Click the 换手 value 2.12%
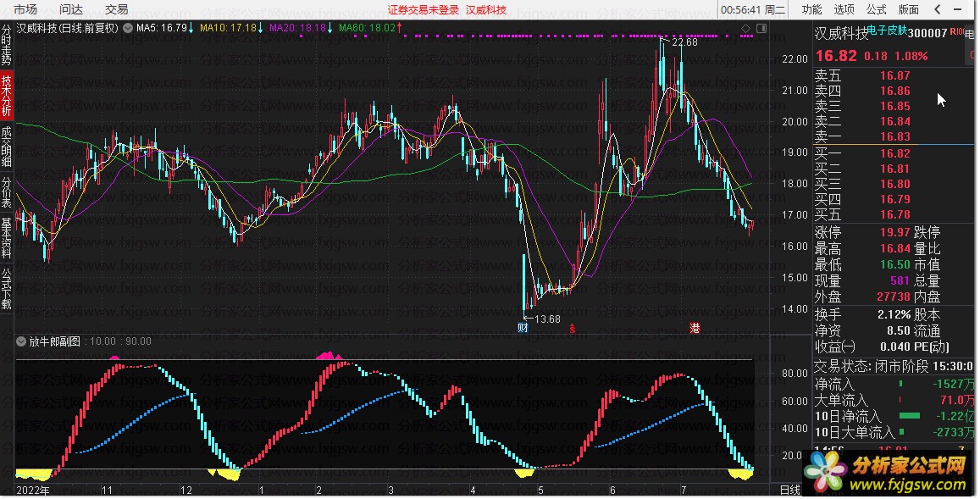Viewport: 980px width, 499px height. click(x=894, y=314)
